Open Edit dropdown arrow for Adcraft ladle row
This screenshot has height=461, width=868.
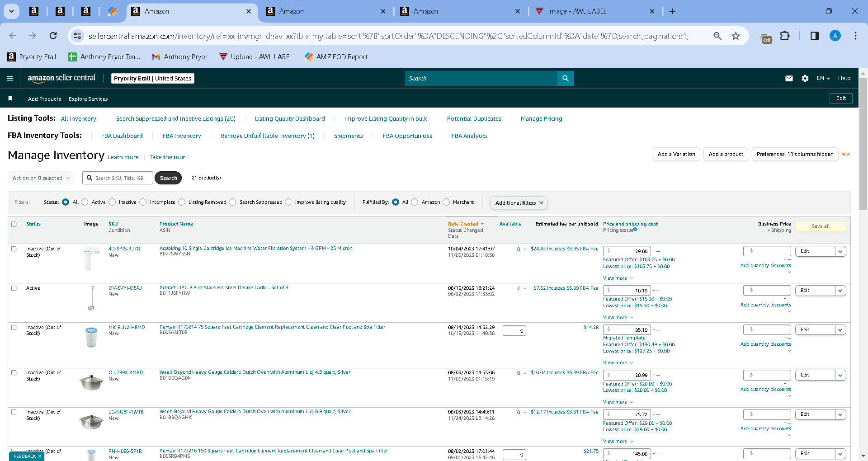[x=840, y=291]
